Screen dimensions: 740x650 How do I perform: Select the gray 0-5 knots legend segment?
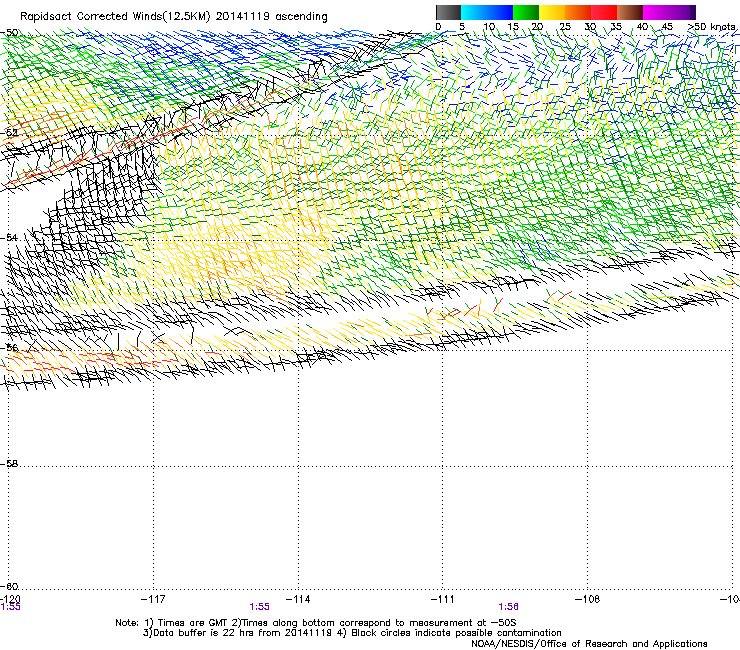click(448, 12)
